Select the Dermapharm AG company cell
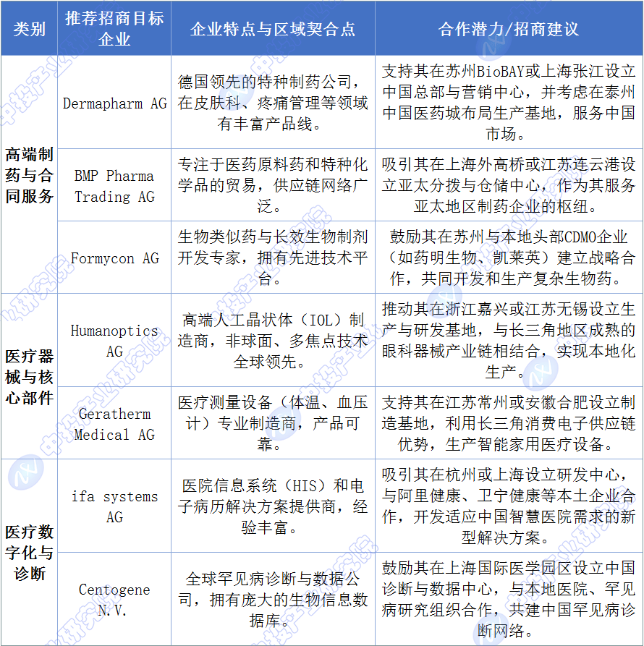 [114, 103]
